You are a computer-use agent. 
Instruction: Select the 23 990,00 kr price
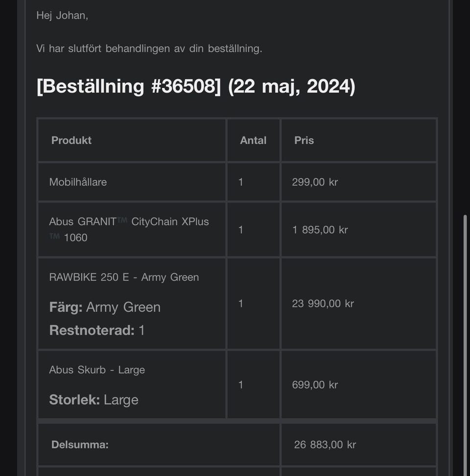(323, 304)
